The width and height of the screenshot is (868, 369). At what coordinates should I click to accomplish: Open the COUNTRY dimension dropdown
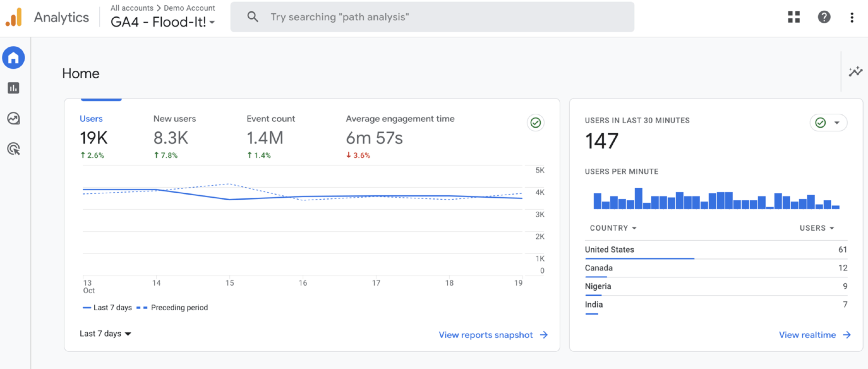(613, 228)
